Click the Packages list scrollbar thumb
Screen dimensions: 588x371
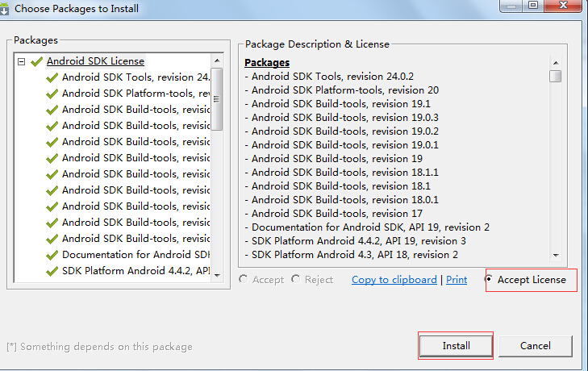pyautogui.click(x=217, y=99)
